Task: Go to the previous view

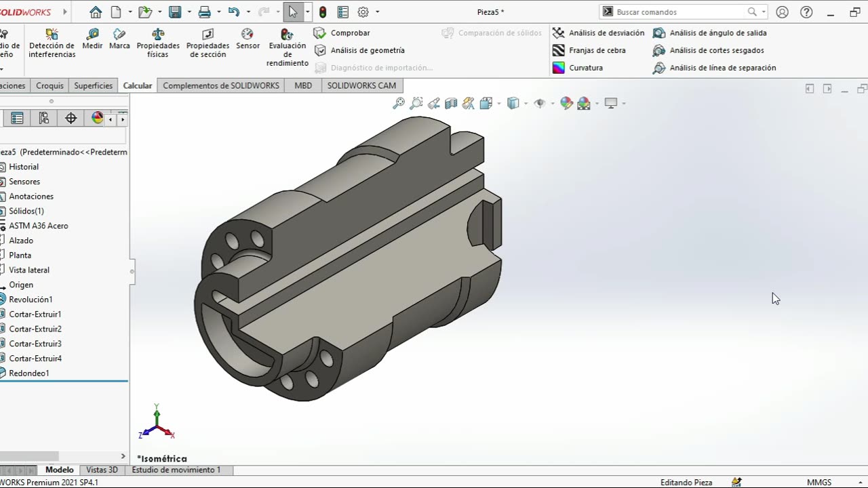Action: coord(434,103)
